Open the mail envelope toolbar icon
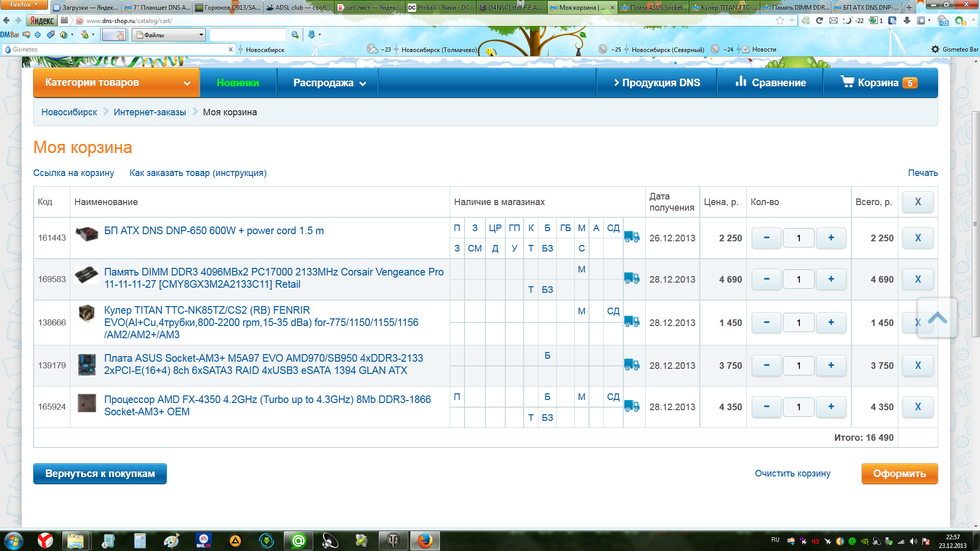980x551 pixels. point(834,20)
